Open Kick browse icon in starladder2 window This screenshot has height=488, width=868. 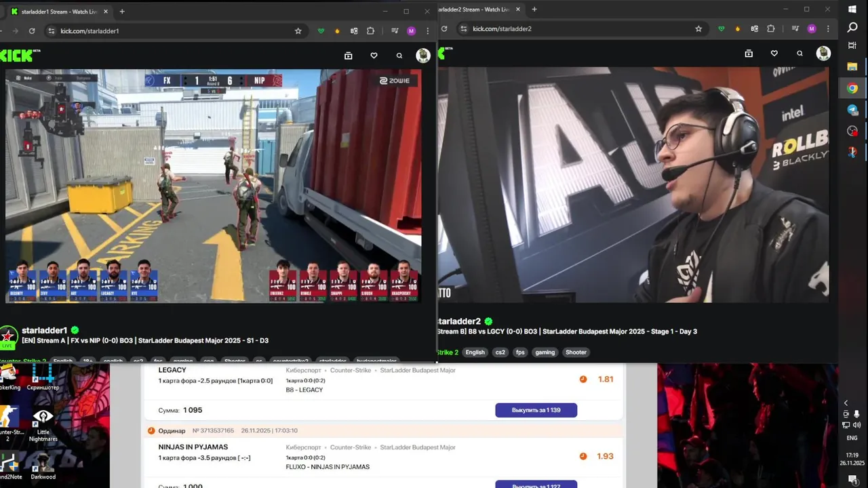pos(749,54)
